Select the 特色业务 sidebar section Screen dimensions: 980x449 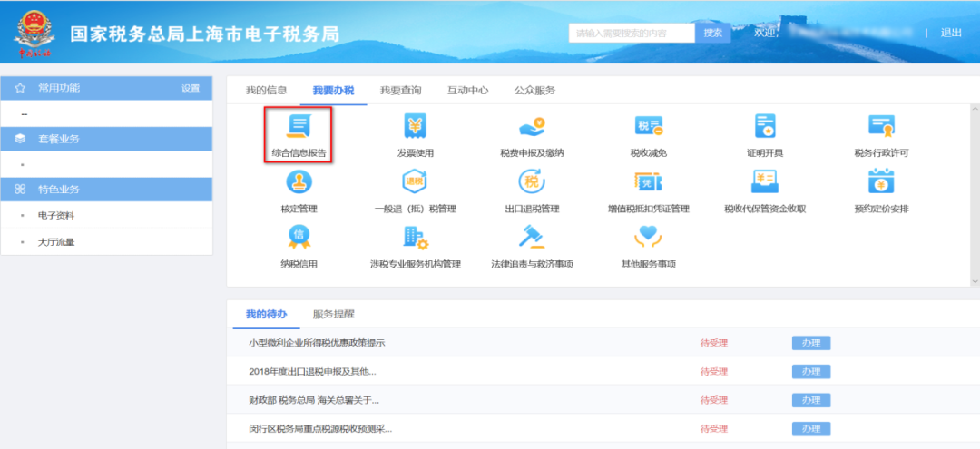point(107,190)
